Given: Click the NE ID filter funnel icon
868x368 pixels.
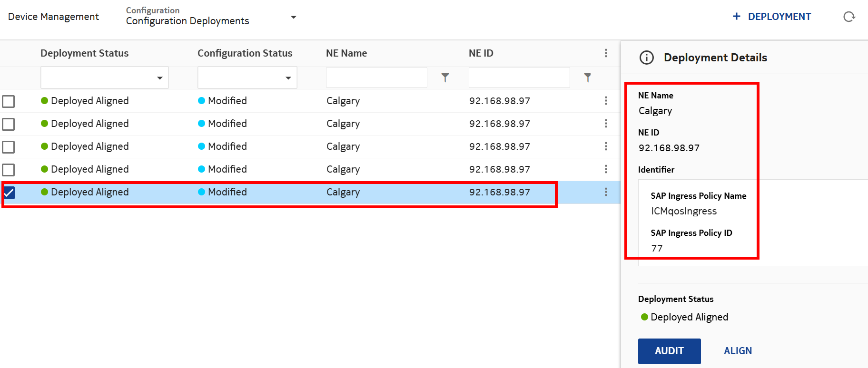Looking at the screenshot, I should (588, 77).
